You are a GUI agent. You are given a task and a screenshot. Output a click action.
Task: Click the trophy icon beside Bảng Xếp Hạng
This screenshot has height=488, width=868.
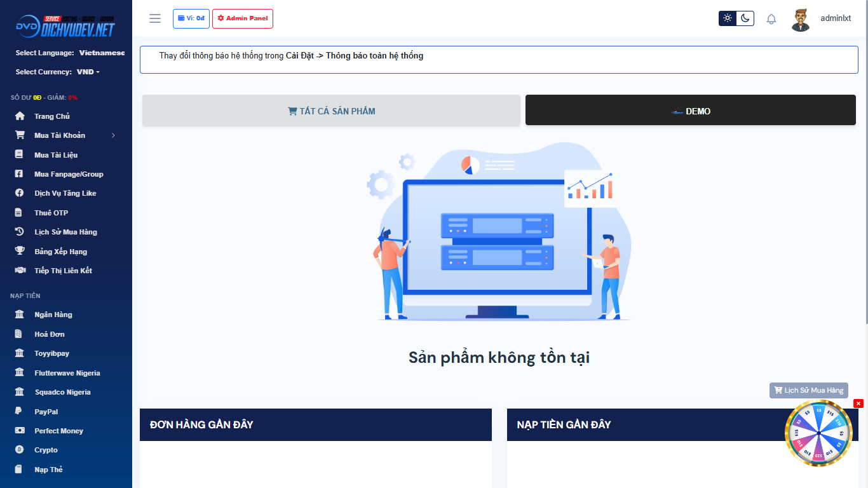tap(20, 251)
